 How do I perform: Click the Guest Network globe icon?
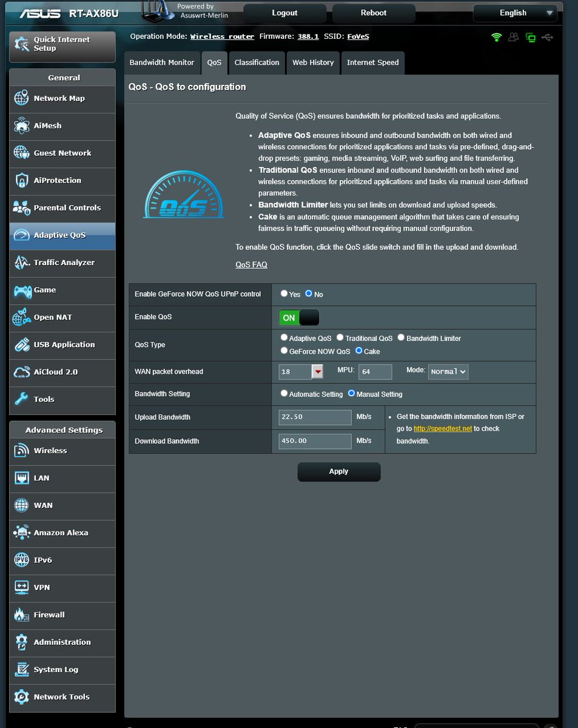click(x=21, y=153)
